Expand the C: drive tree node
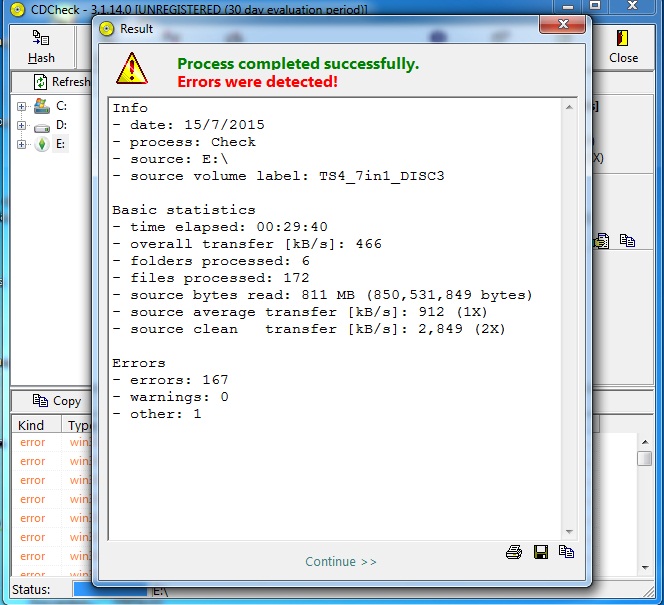Viewport: 664px width, 605px height. [21, 106]
